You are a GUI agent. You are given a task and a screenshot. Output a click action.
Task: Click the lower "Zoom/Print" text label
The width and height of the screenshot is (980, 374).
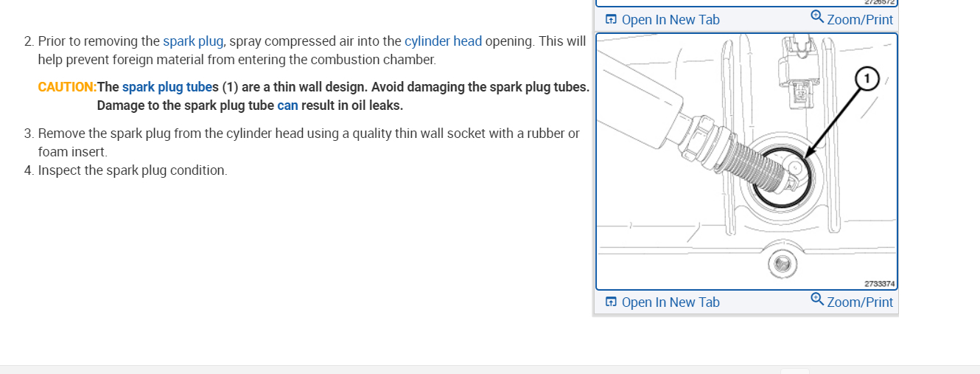pos(860,302)
